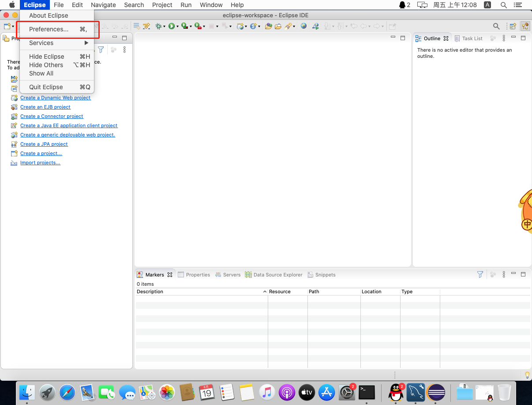Click the Location column header
The width and height of the screenshot is (532, 405).
click(x=380, y=291)
